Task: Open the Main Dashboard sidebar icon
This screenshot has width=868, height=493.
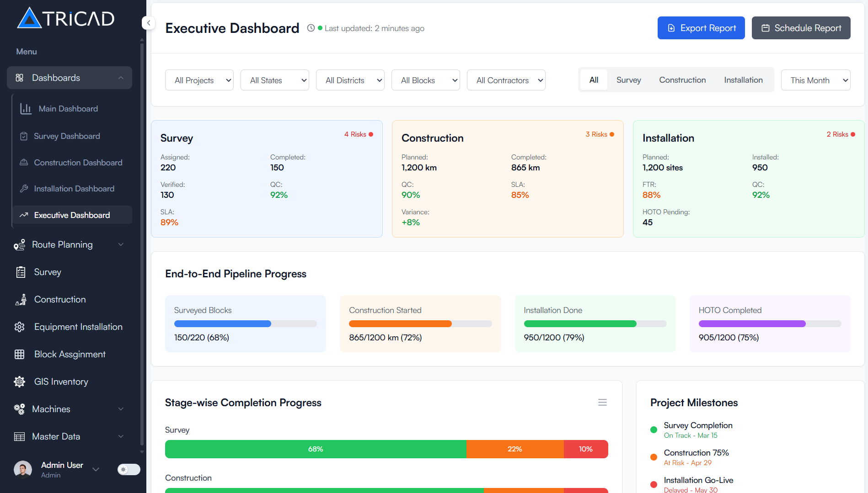Action: tap(26, 108)
